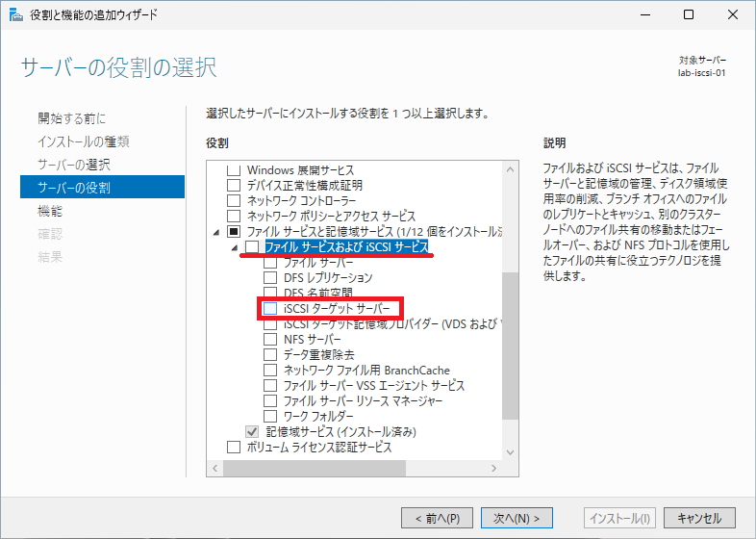Image resolution: width=756 pixels, height=539 pixels.
Task: Select ファイル サービスおよび iSCSI サービス row text
Action: 346,246
